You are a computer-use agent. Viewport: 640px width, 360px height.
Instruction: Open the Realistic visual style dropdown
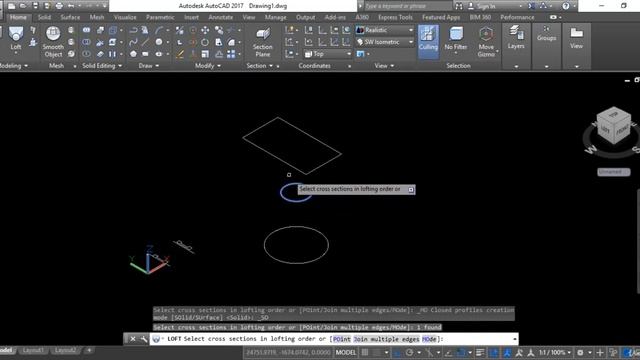click(384, 30)
